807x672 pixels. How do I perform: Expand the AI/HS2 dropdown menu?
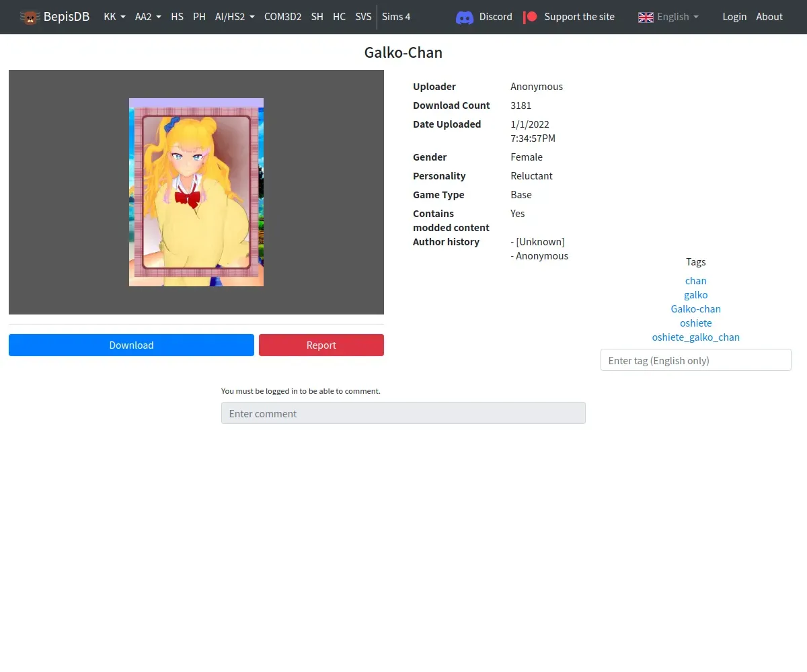235,17
